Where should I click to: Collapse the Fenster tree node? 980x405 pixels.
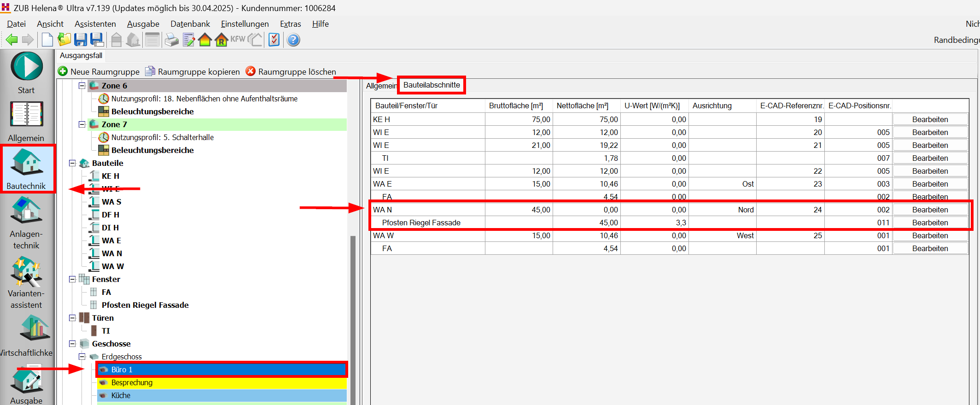(72, 279)
